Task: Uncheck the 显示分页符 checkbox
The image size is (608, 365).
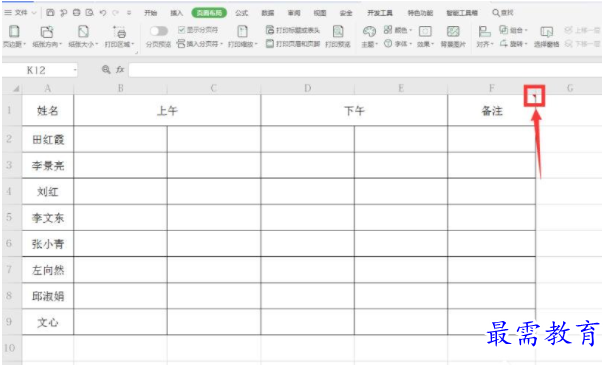Action: (x=181, y=30)
